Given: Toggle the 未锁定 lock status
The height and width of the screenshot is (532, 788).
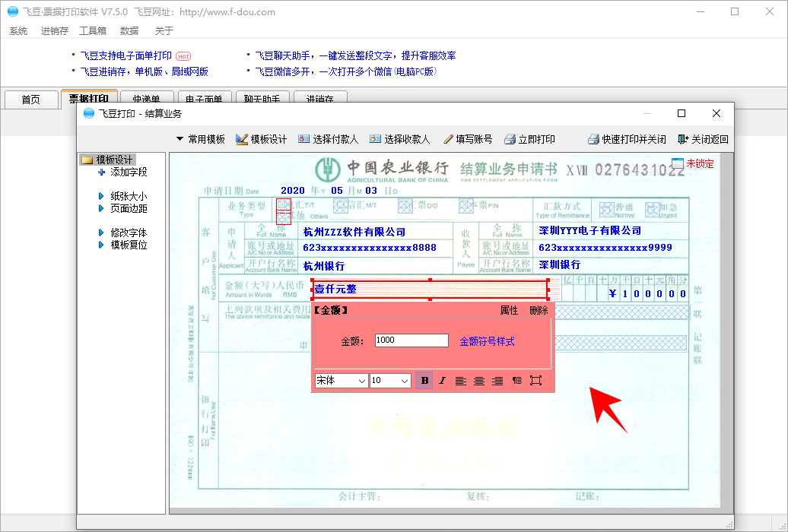Looking at the screenshot, I should 692,163.
